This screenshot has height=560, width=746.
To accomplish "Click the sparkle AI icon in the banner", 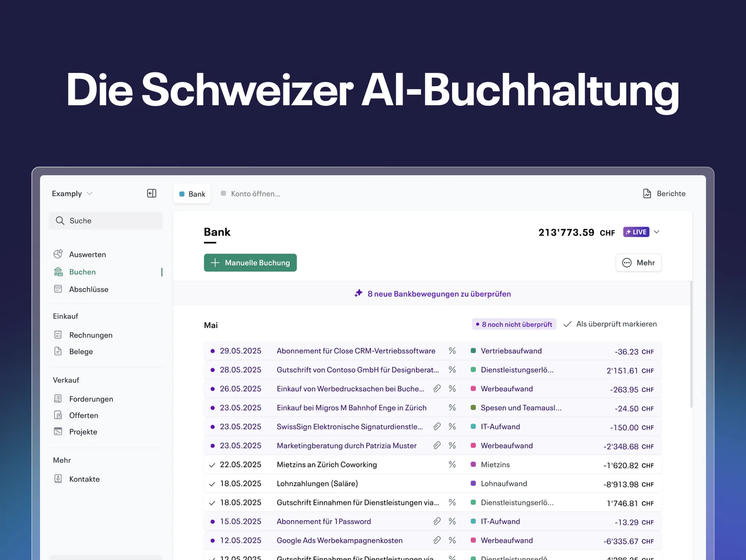I will point(359,293).
